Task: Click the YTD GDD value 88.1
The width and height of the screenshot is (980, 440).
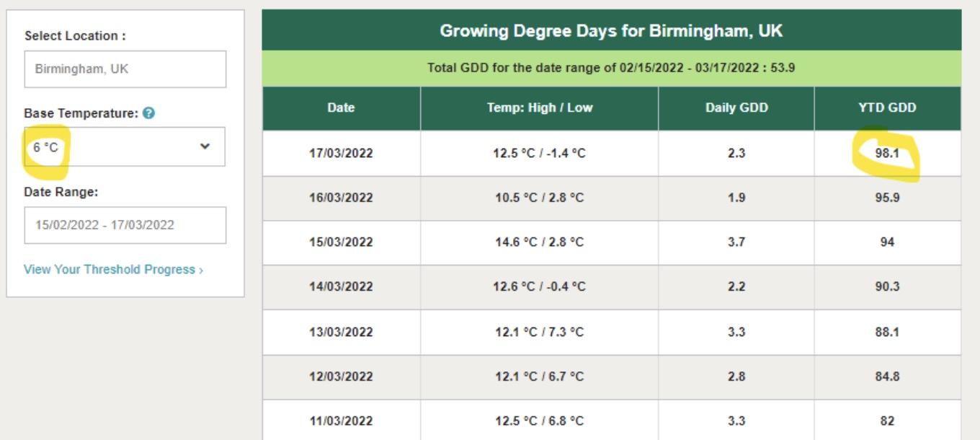Action: coord(887,332)
